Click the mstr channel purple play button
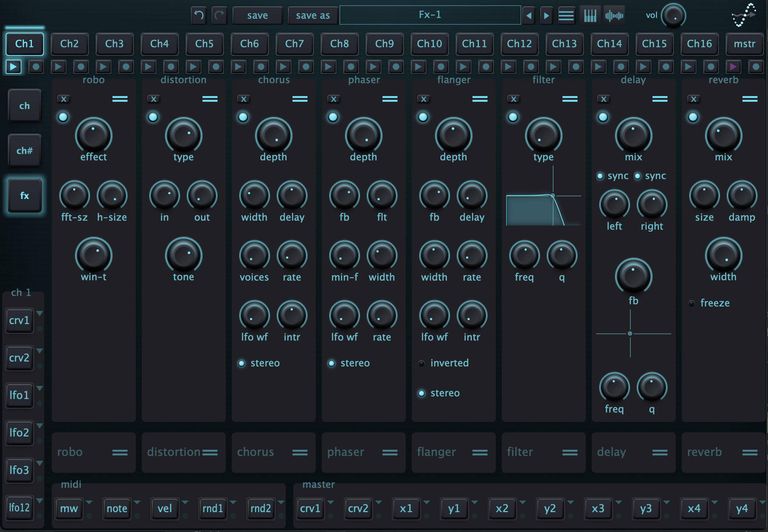768x532 pixels. tap(733, 67)
